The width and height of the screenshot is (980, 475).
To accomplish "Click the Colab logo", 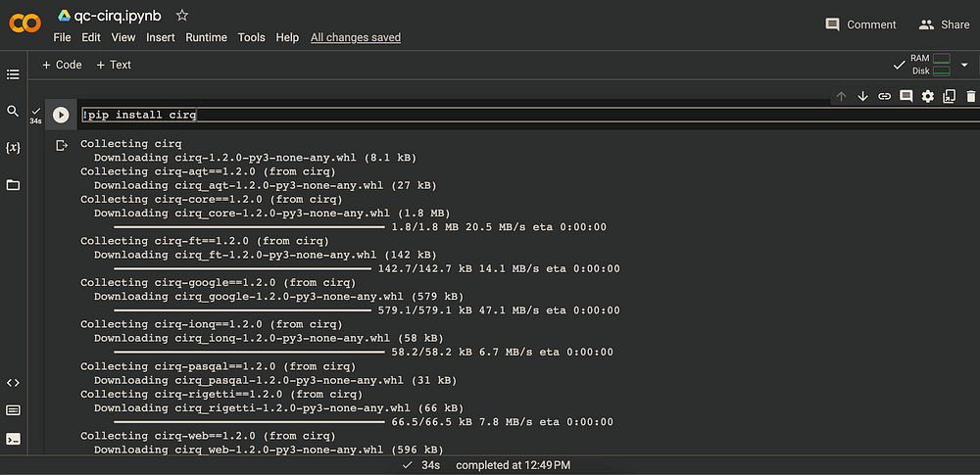I will click(x=25, y=24).
